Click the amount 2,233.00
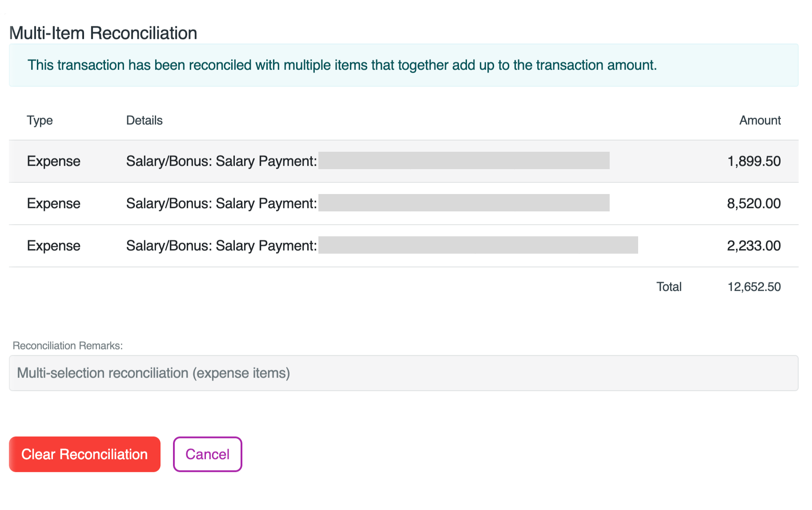812x510 pixels. coord(753,245)
